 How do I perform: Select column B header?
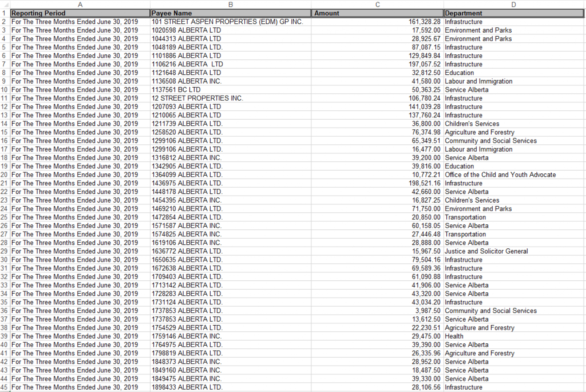click(x=231, y=5)
